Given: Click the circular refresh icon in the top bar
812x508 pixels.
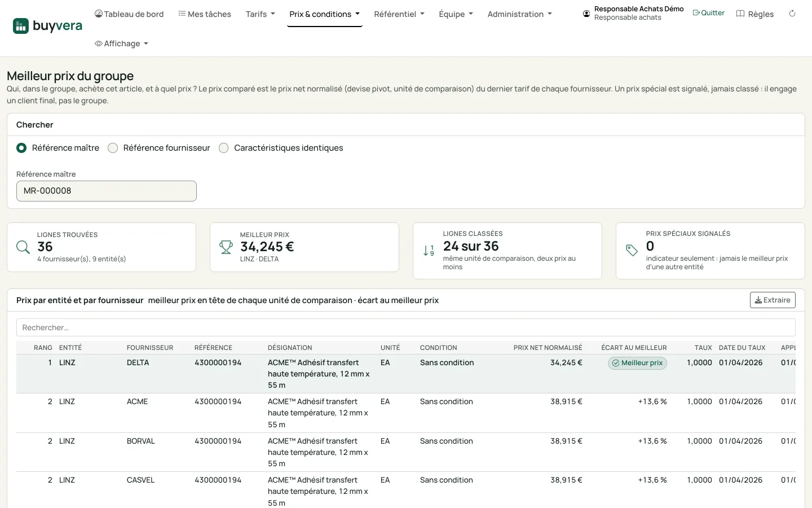Looking at the screenshot, I should (x=792, y=14).
